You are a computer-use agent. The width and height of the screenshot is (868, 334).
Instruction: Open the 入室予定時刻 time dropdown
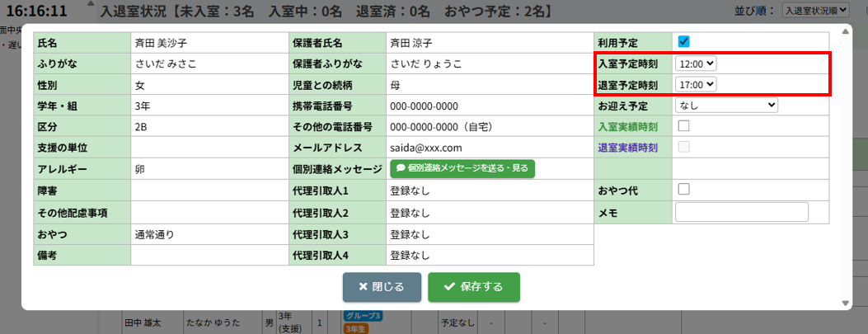pyautogui.click(x=696, y=63)
